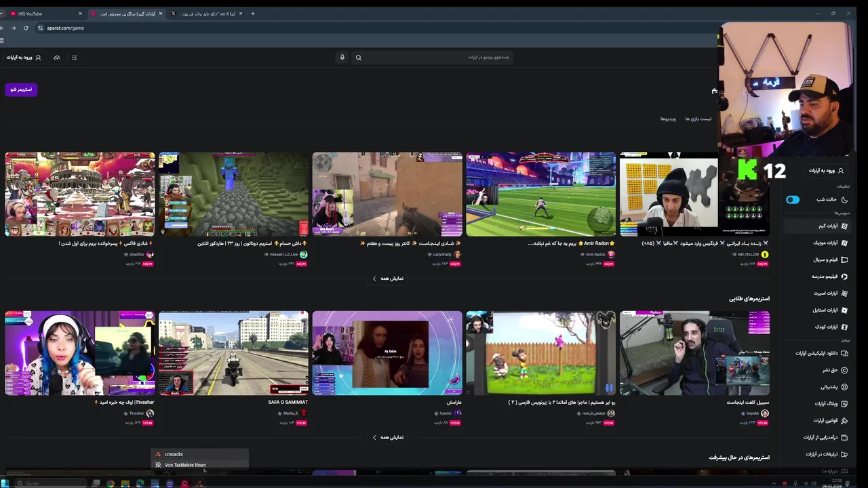Open 'فیلم و سریال' in the sidebar
This screenshot has width=868, height=488.
point(816,260)
